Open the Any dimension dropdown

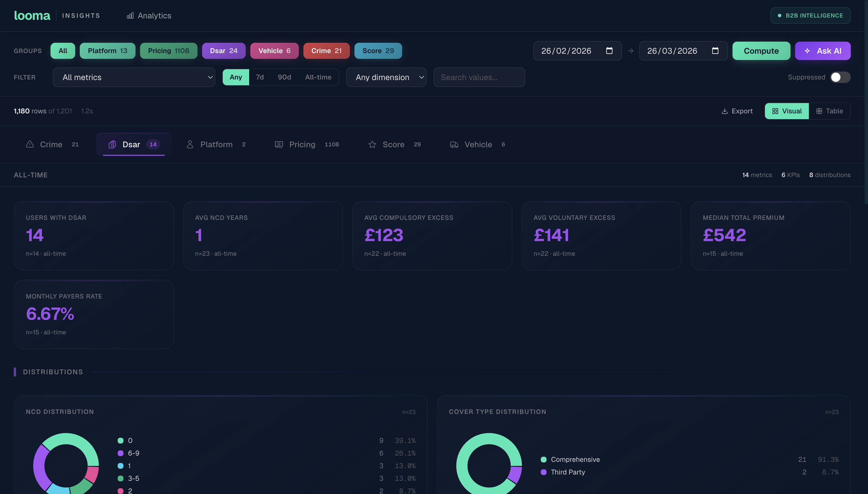coord(386,77)
